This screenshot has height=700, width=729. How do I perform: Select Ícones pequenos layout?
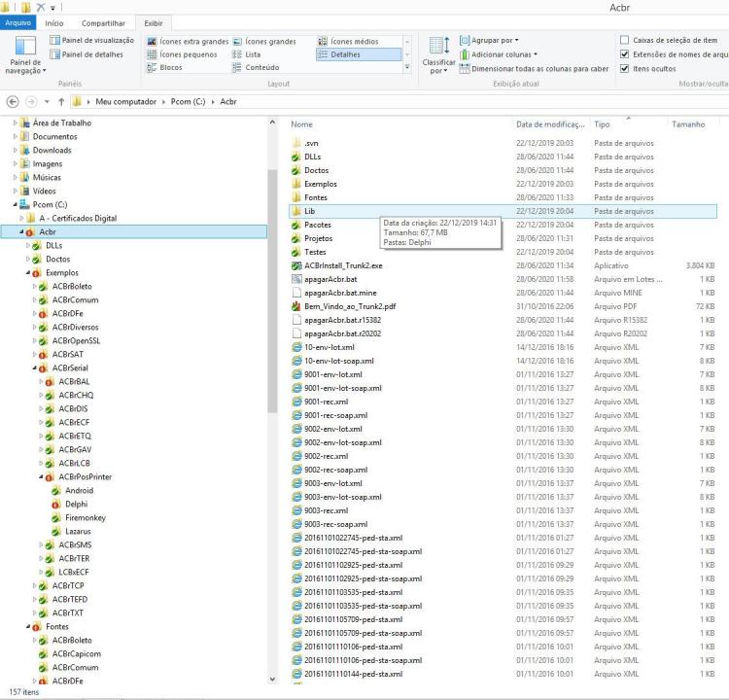(183, 54)
